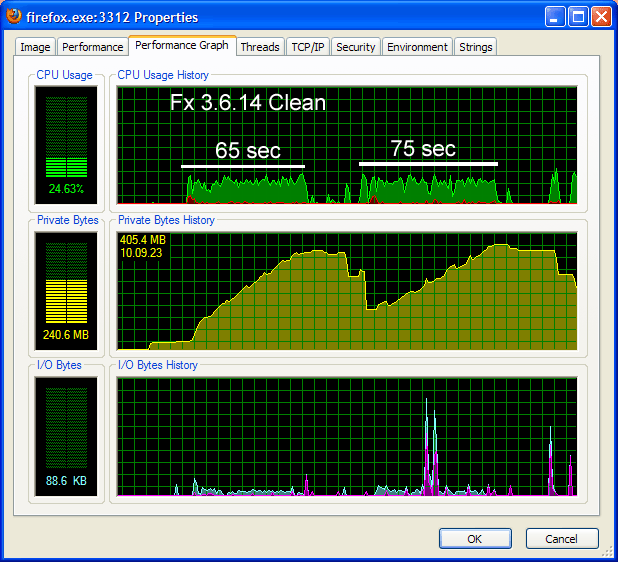Open the Strings tab
This screenshot has height=562, width=618.
tap(475, 47)
